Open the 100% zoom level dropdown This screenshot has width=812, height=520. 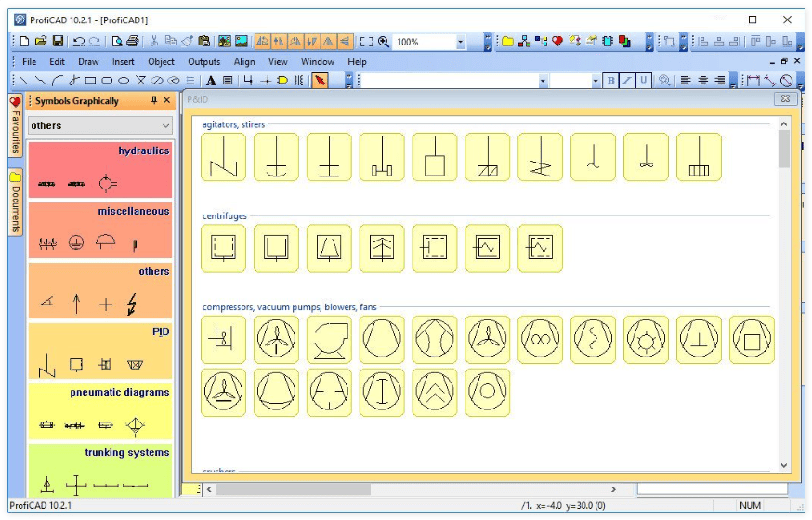tap(461, 42)
